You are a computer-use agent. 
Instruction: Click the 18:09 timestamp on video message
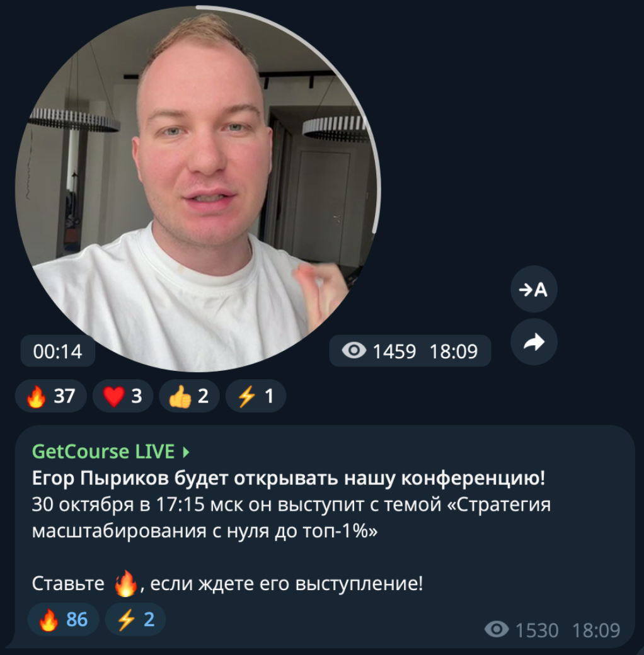pos(454,351)
